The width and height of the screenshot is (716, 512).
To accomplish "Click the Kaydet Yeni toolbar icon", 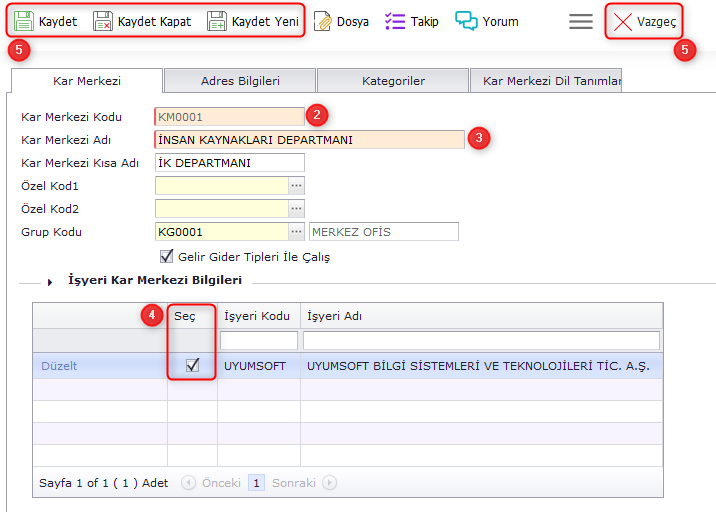I will coord(217,21).
